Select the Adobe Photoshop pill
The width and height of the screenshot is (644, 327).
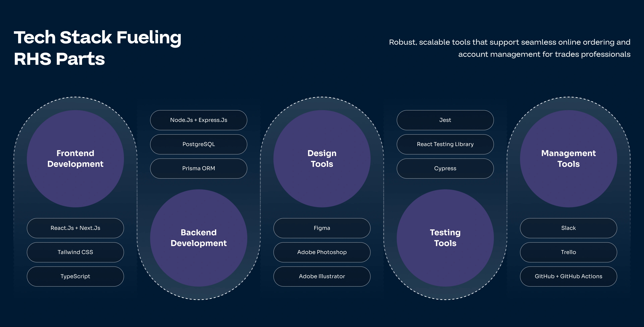pyautogui.click(x=322, y=252)
